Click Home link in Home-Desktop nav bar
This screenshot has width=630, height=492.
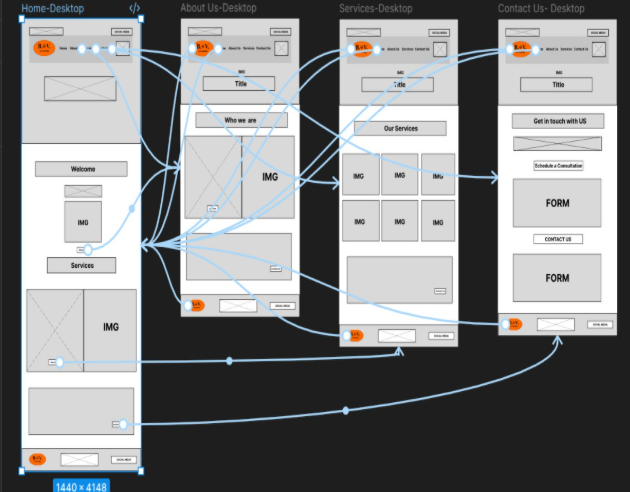click(63, 48)
